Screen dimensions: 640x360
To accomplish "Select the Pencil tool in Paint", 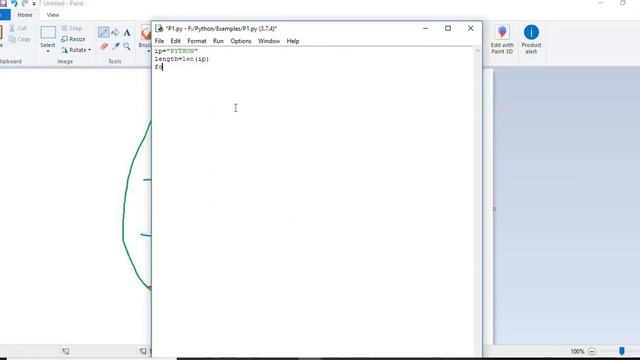I will coord(104,32).
